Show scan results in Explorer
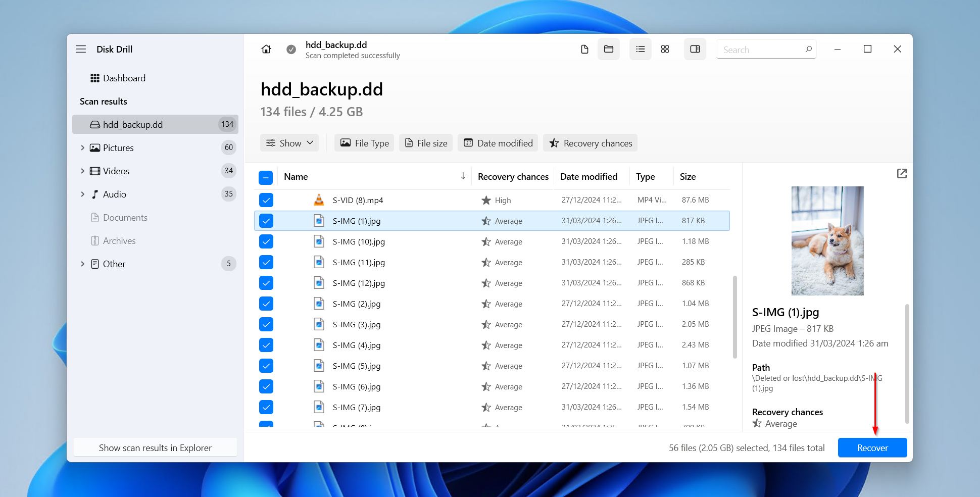The width and height of the screenshot is (980, 497). pos(155,448)
